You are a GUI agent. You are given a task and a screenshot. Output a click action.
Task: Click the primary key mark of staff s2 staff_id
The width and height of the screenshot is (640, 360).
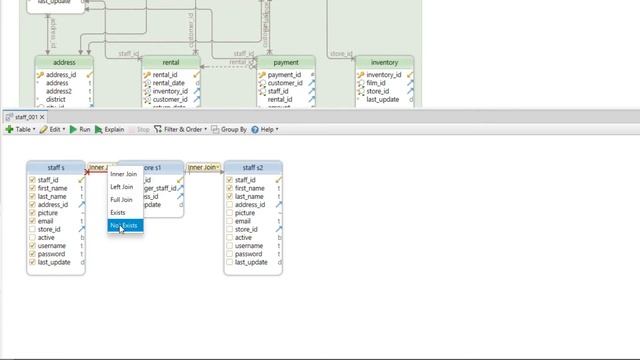click(278, 180)
